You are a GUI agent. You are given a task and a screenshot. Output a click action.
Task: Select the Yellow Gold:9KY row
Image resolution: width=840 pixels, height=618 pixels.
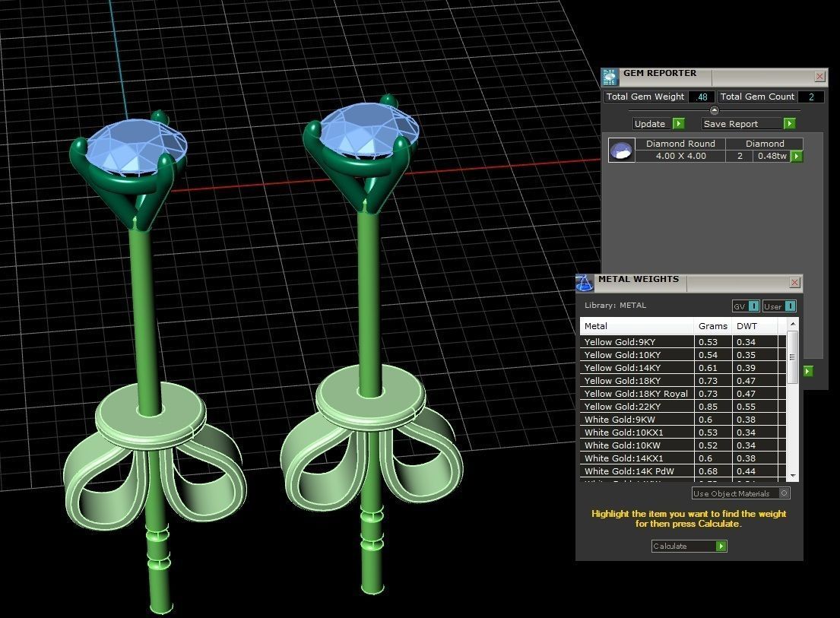(x=683, y=341)
